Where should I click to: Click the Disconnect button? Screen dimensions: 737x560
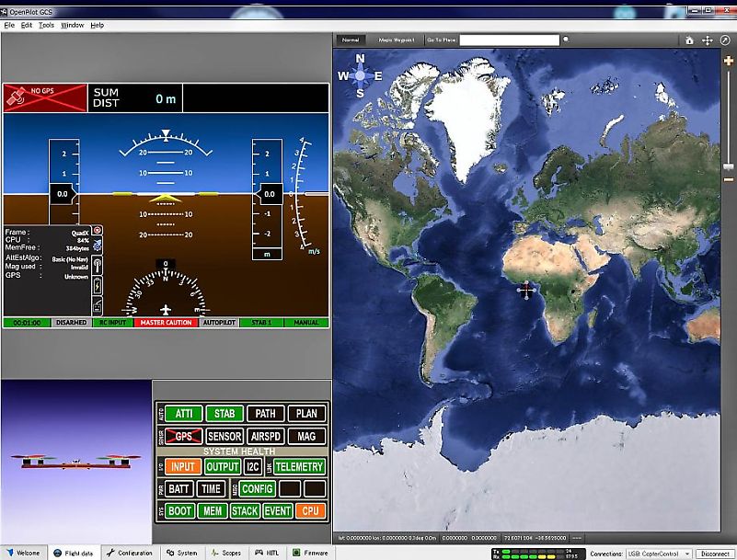pos(715,554)
